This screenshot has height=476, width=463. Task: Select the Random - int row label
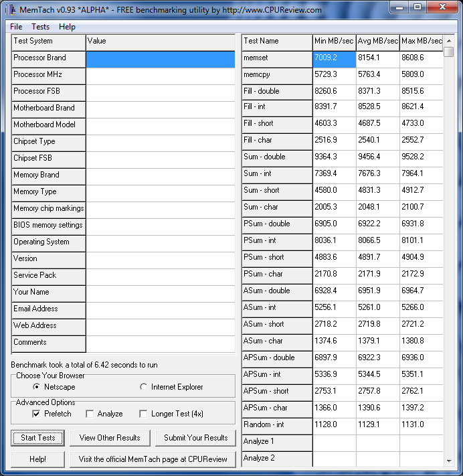(277, 426)
